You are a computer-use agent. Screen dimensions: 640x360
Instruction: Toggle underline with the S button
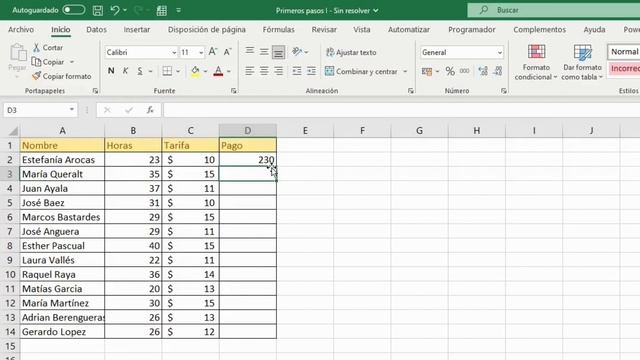[140, 71]
